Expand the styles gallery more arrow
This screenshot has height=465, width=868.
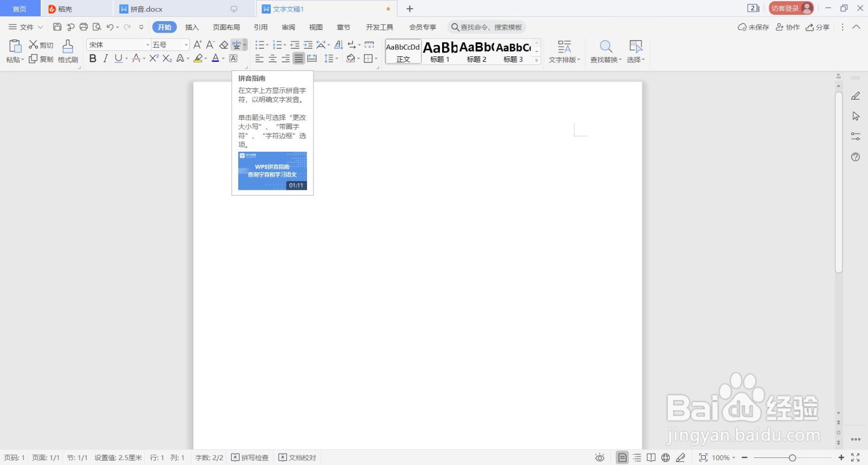pos(537,60)
